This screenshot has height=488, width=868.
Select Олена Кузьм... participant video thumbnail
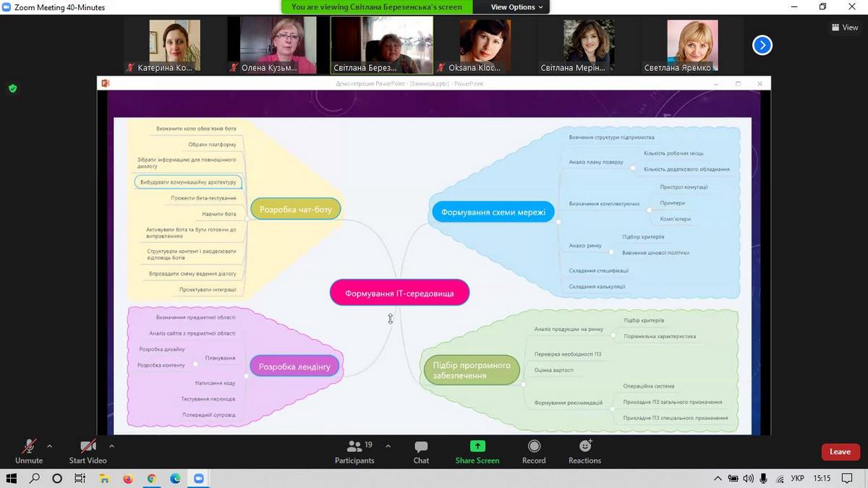(278, 46)
